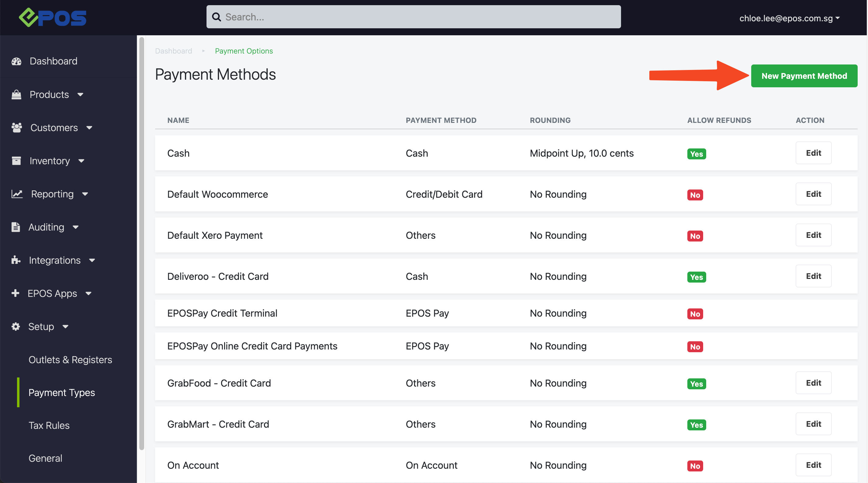868x483 pixels.
Task: Toggle refunds badge for Cash
Action: click(x=696, y=154)
